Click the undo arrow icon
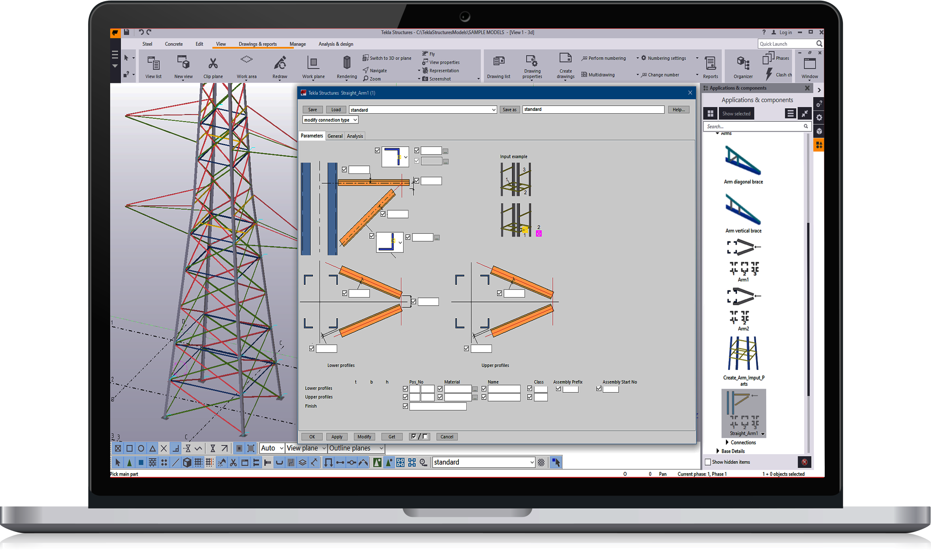Screen dimensions: 931x560 [x=141, y=32]
